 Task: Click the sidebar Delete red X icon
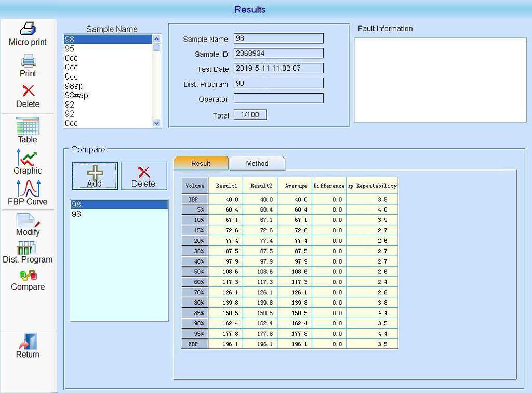28,91
